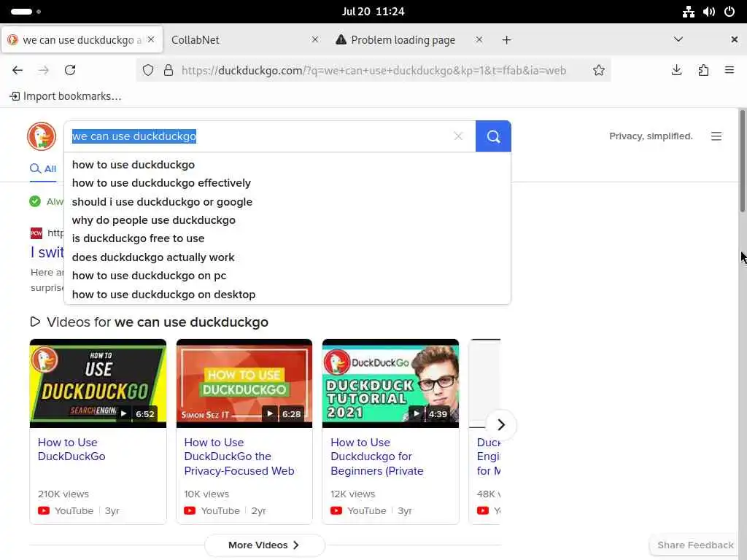
Task: Click the "210K views" text
Action: [x=63, y=494]
